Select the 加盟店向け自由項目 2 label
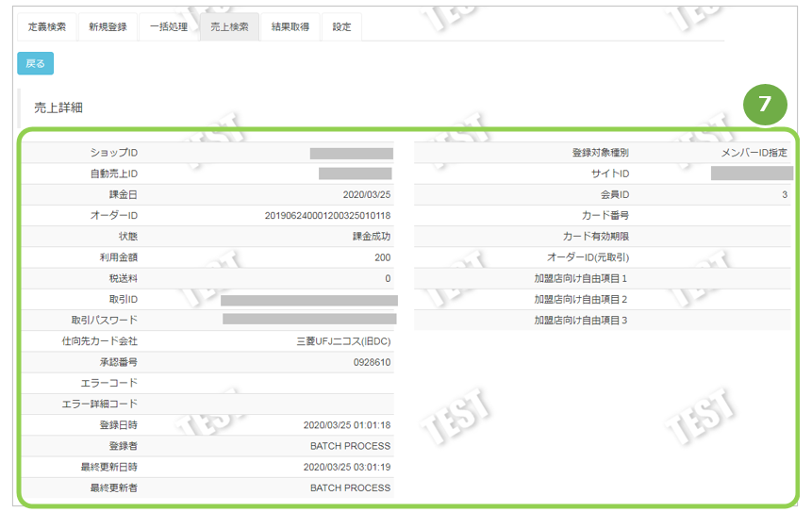The height and width of the screenshot is (512, 812). [581, 299]
